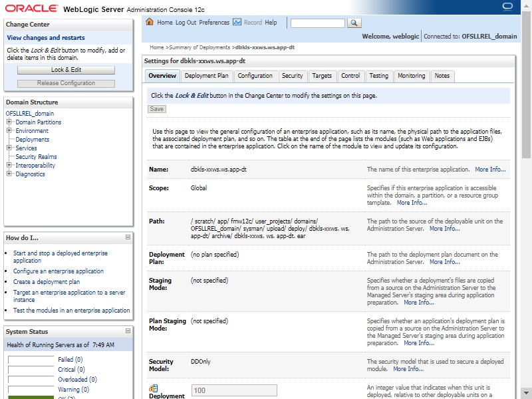Open the Security tab

(292, 76)
